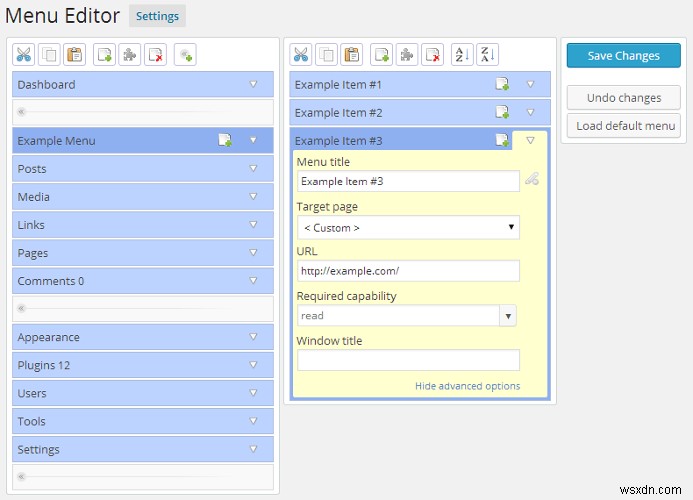
Task: Sort submenu items Z to A
Action: point(487,55)
